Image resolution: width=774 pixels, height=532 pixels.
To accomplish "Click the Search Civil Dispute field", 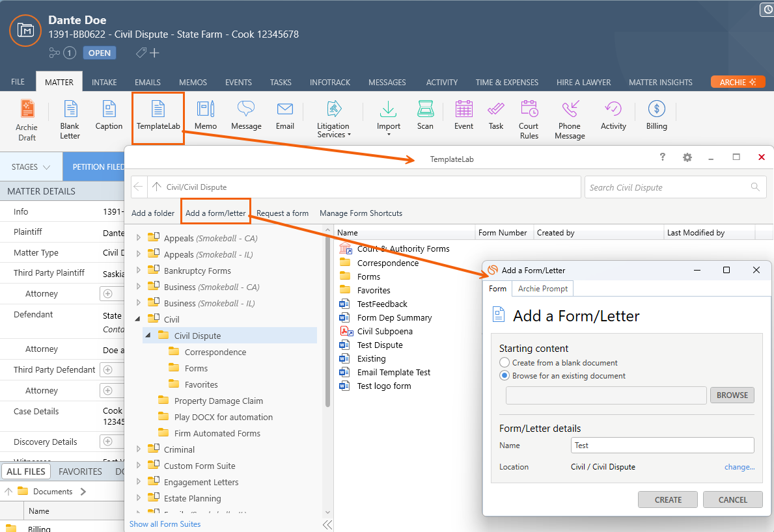I will [675, 187].
